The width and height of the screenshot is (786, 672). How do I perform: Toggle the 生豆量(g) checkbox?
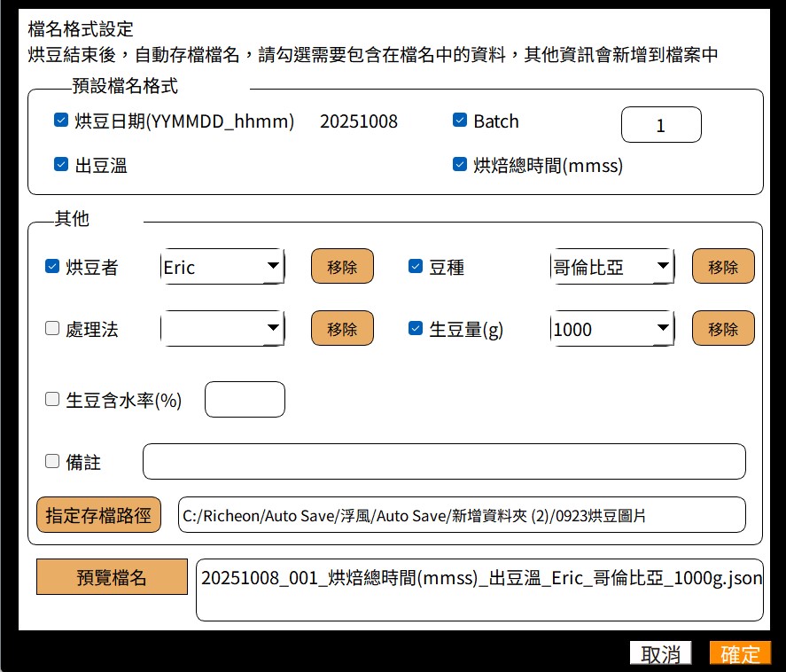tap(414, 328)
